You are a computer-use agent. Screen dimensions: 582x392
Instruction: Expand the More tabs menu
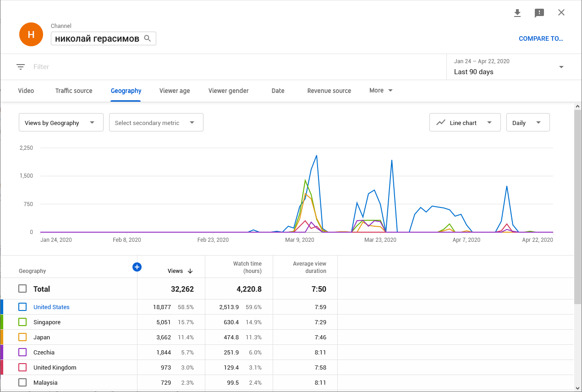(x=381, y=90)
